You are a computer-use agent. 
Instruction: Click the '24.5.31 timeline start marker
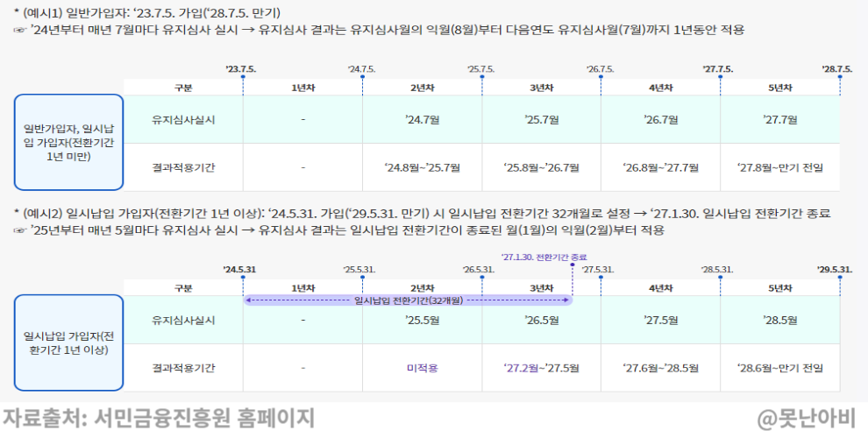click(x=239, y=270)
